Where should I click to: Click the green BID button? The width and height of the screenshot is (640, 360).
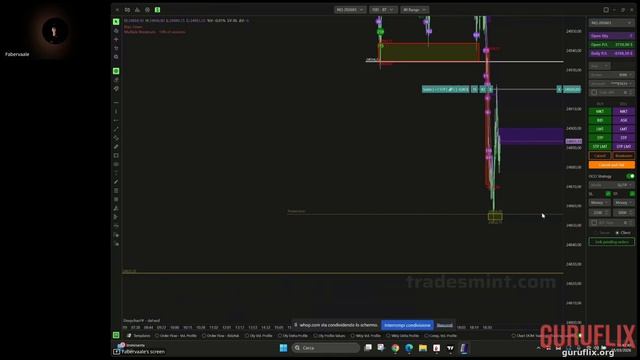[x=600, y=120]
